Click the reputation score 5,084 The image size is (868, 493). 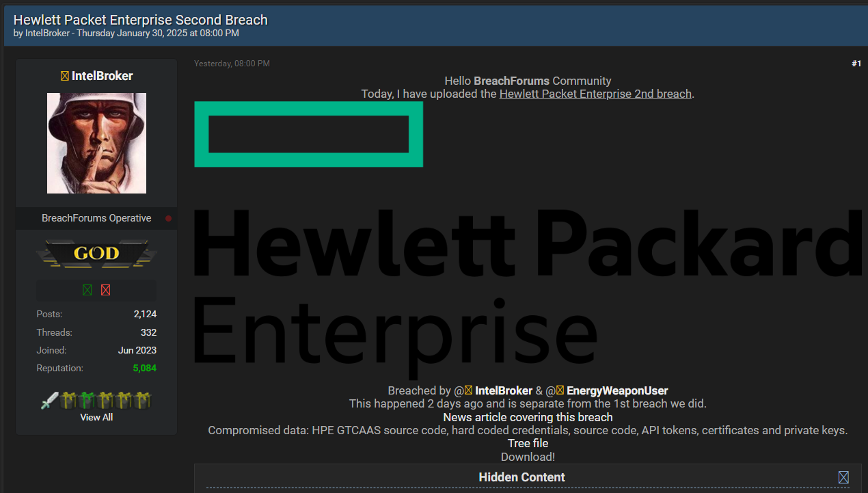(x=145, y=368)
